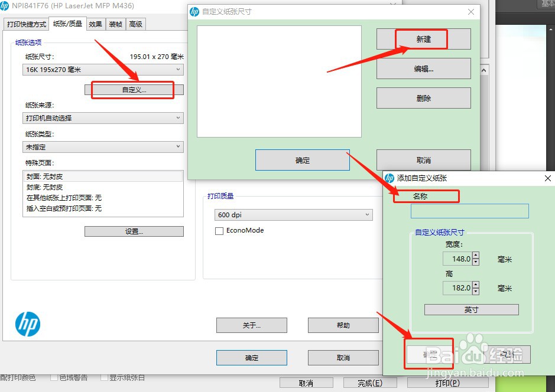Click the 自定义... button
555x392 pixels.
click(x=134, y=90)
